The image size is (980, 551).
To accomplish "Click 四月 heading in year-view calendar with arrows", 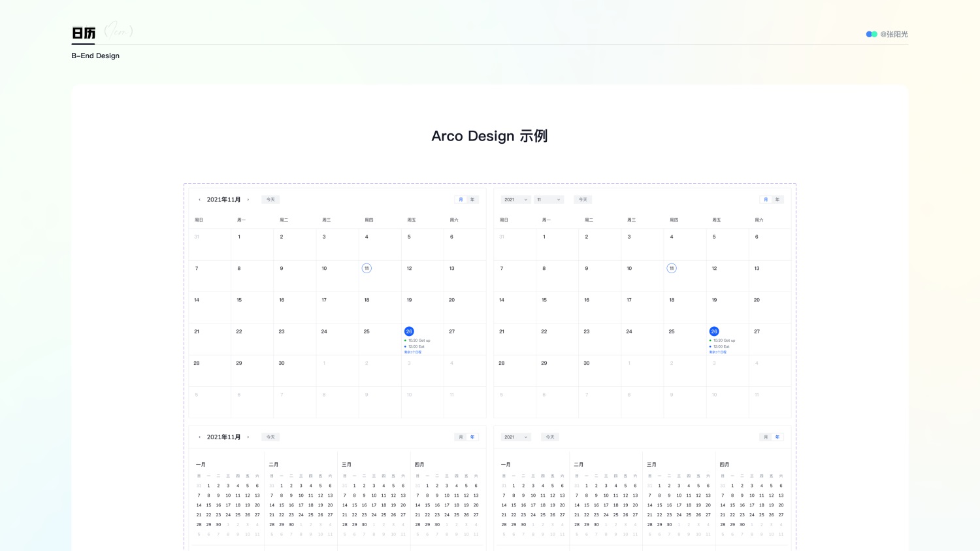I will (419, 465).
